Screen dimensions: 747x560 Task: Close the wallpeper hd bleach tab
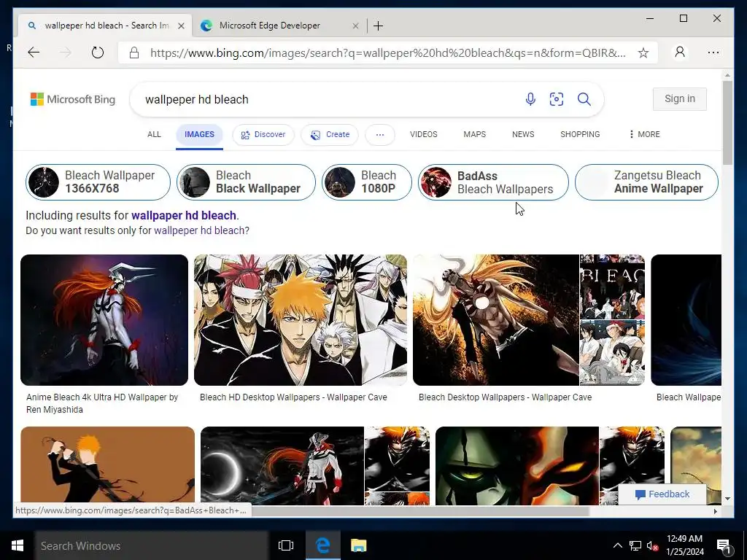point(181,26)
